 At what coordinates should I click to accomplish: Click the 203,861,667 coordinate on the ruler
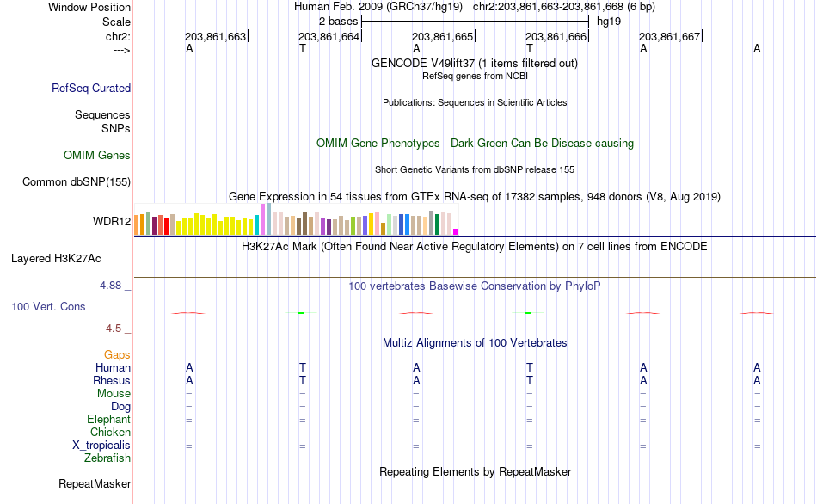670,36
